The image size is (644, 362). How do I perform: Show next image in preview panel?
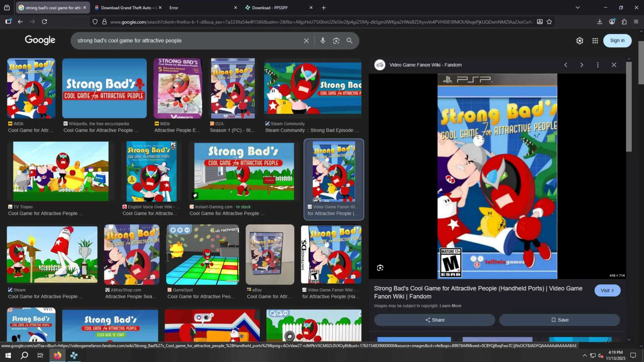[582, 65]
